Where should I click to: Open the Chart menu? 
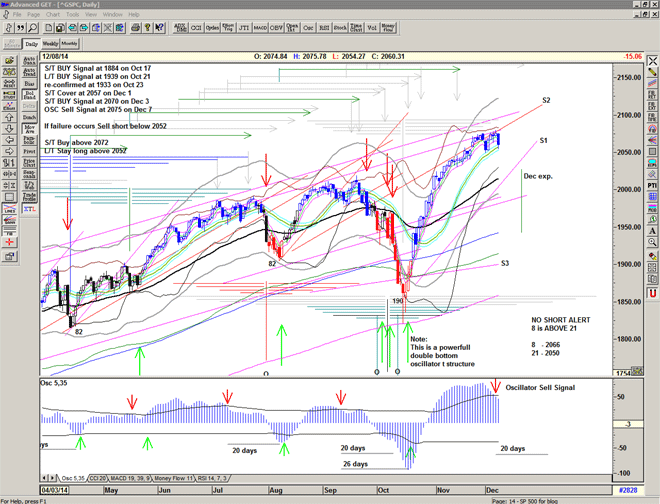[x=52, y=15]
